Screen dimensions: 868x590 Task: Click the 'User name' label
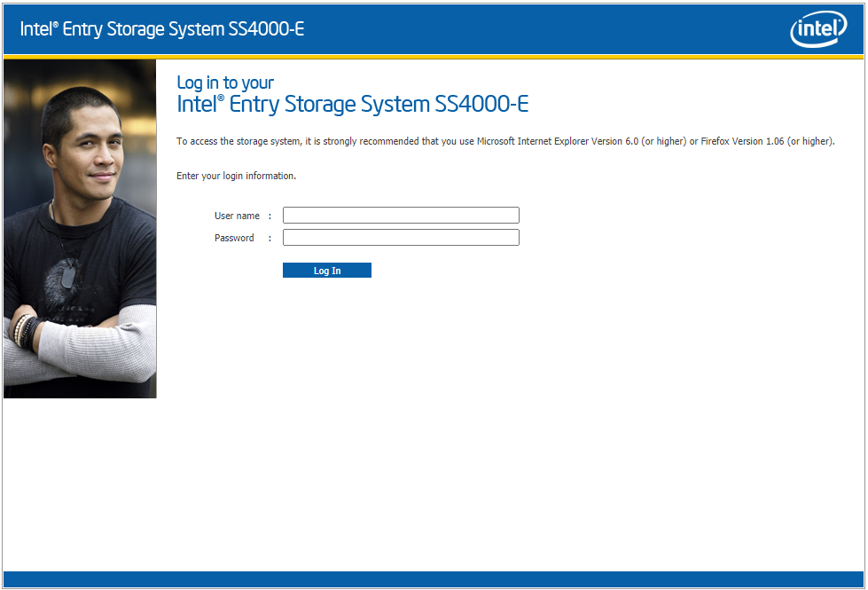[x=237, y=216]
